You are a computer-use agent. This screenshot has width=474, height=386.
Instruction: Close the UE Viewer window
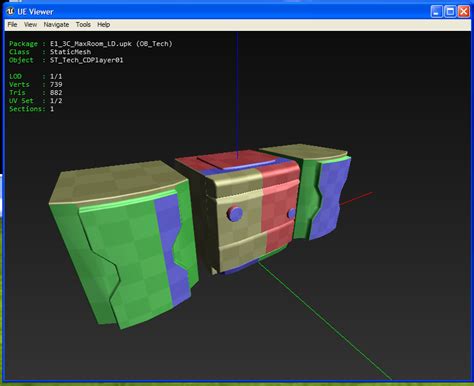click(464, 12)
